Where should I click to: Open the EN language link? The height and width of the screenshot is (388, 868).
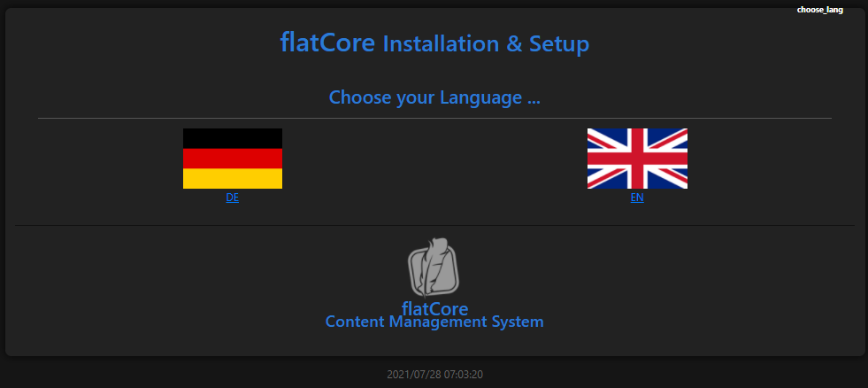pos(637,198)
